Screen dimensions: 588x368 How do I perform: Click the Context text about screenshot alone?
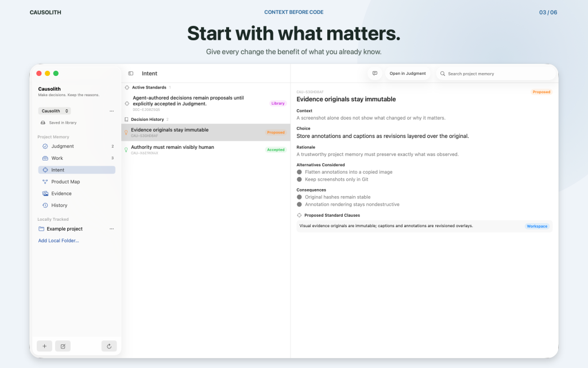(371, 118)
